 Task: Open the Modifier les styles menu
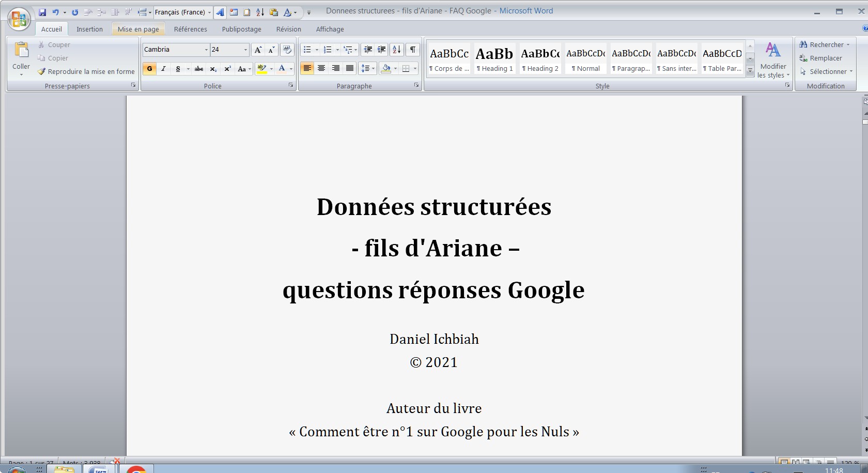pos(773,60)
